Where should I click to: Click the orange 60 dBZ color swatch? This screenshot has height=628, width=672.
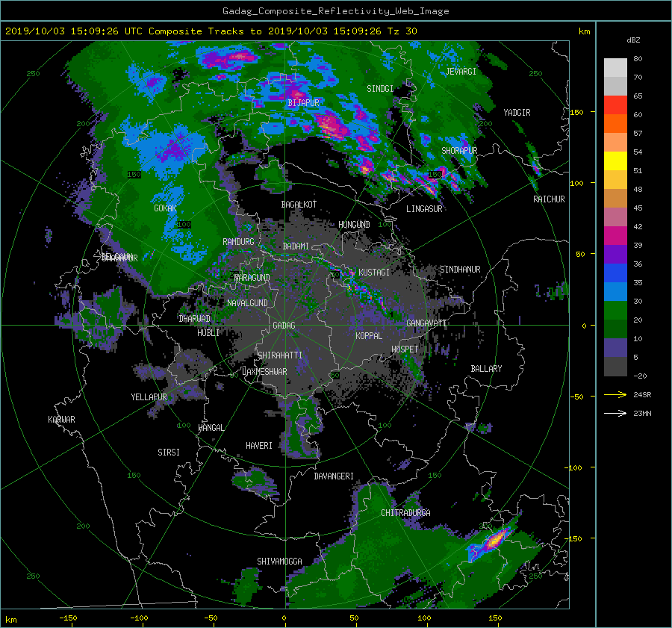point(615,123)
